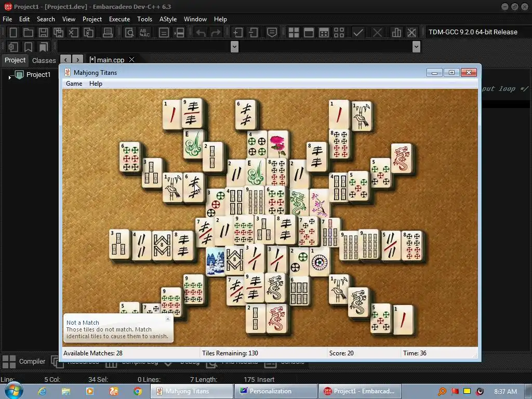
Task: Click the Insert snippet icon in second toolbar row
Action: coord(13,47)
